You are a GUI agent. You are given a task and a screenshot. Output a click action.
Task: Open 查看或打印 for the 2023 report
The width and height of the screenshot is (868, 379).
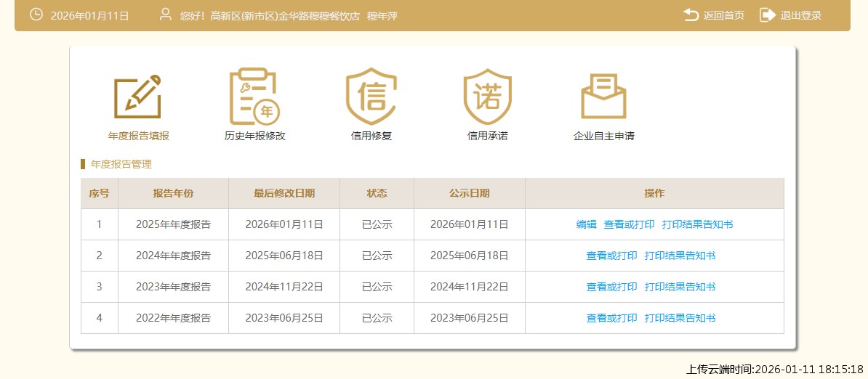[611, 287]
